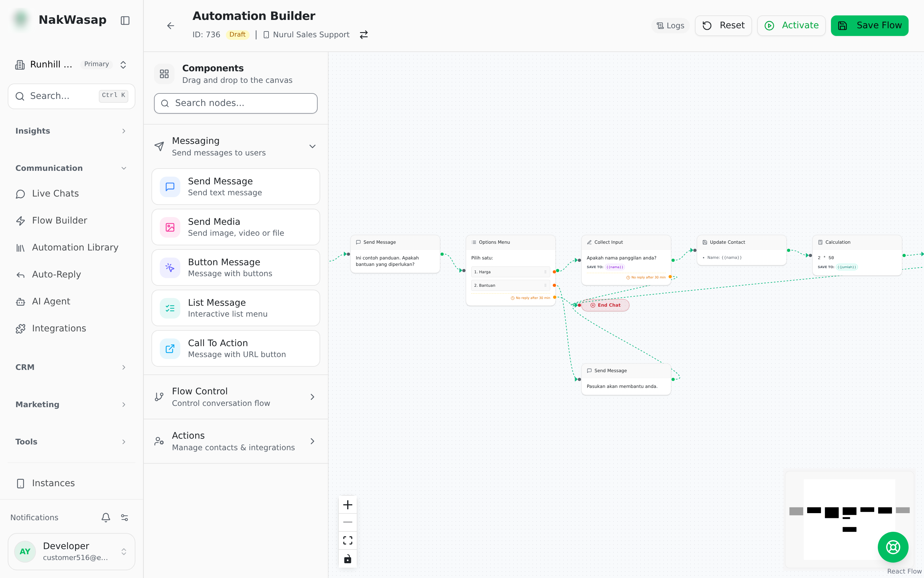The width and height of the screenshot is (924, 578).
Task: Select the List Message component card
Action: click(235, 308)
